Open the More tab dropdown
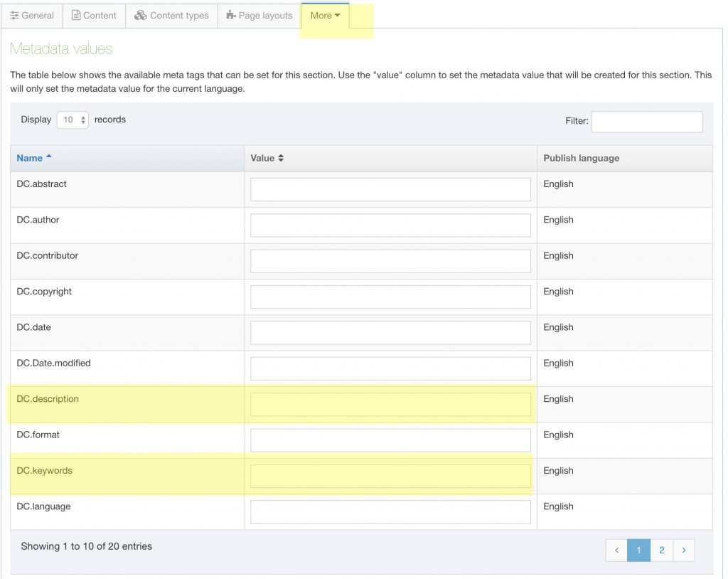This screenshot has width=728, height=579. [325, 15]
